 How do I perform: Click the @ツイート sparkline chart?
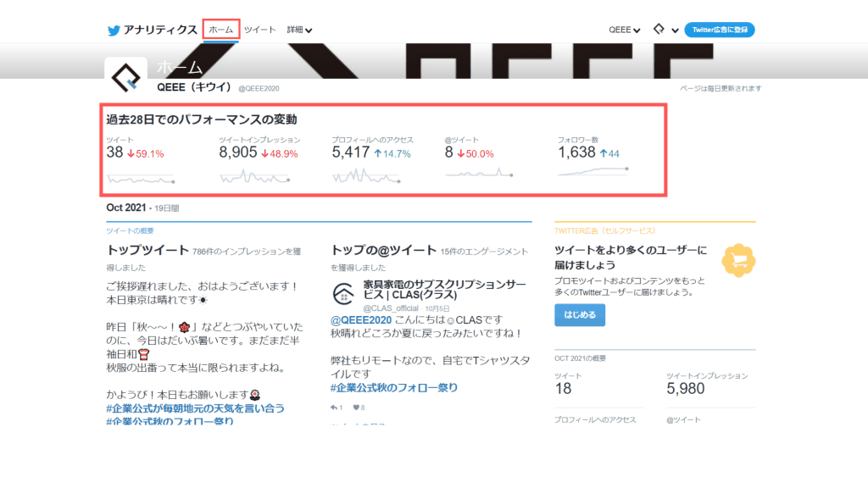(480, 173)
